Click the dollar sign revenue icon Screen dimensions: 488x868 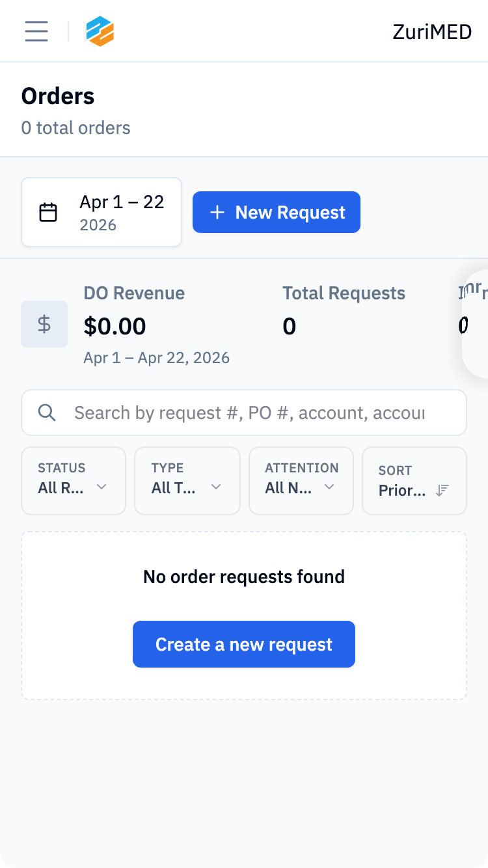tap(44, 324)
